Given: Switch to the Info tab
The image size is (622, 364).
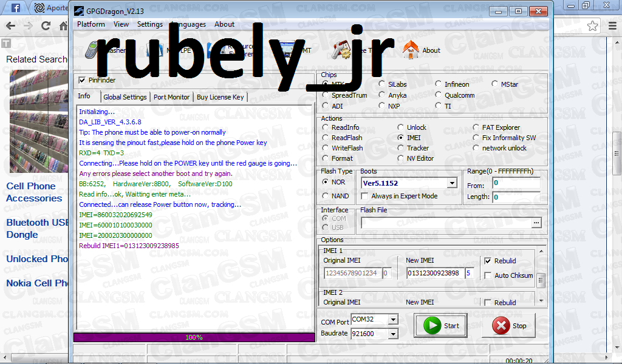Looking at the screenshot, I should (84, 96).
